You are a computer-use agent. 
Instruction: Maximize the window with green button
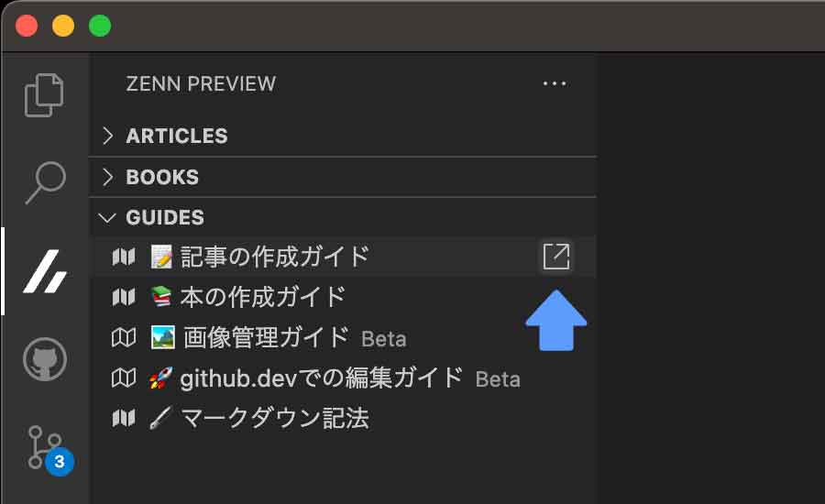click(100, 26)
